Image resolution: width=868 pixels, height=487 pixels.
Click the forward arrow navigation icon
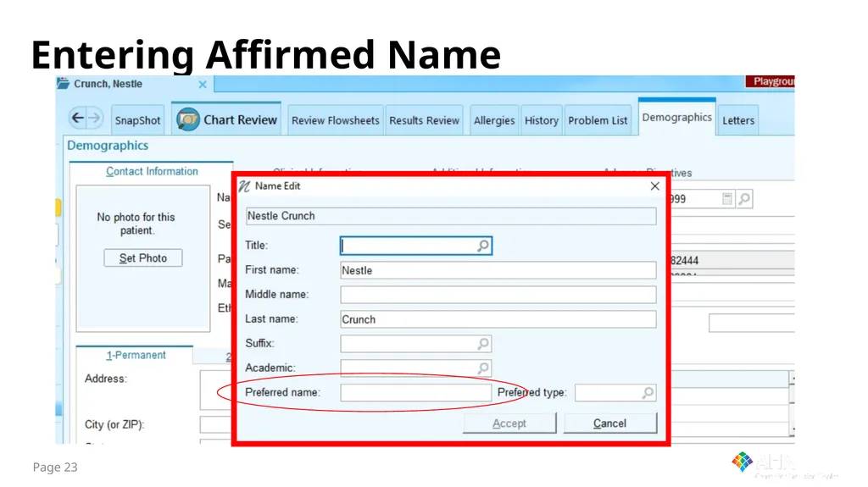tap(95, 118)
